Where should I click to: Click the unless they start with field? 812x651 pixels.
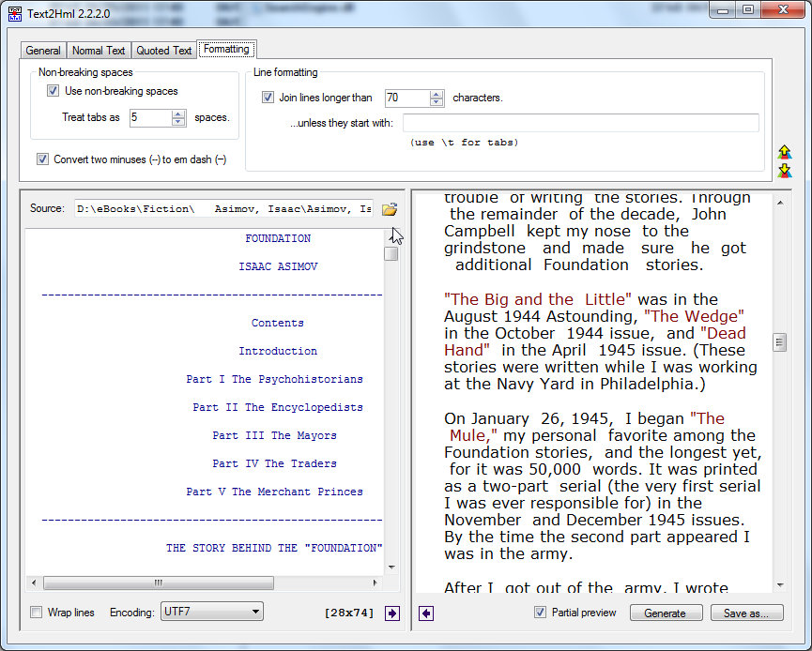coord(580,123)
